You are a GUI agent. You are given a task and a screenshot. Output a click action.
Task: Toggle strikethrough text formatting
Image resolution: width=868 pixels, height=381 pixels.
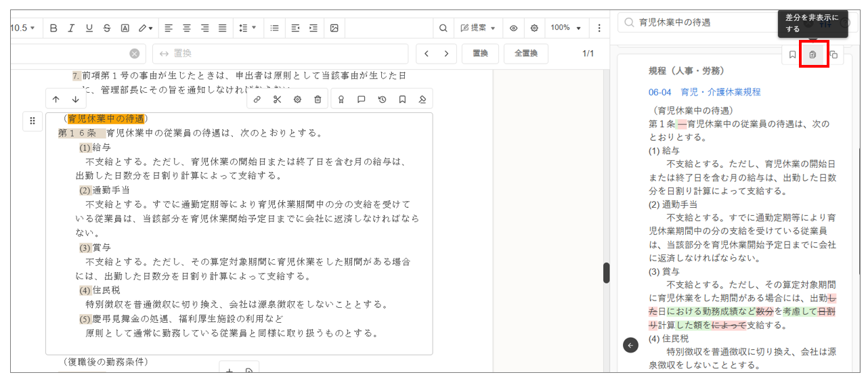(107, 28)
